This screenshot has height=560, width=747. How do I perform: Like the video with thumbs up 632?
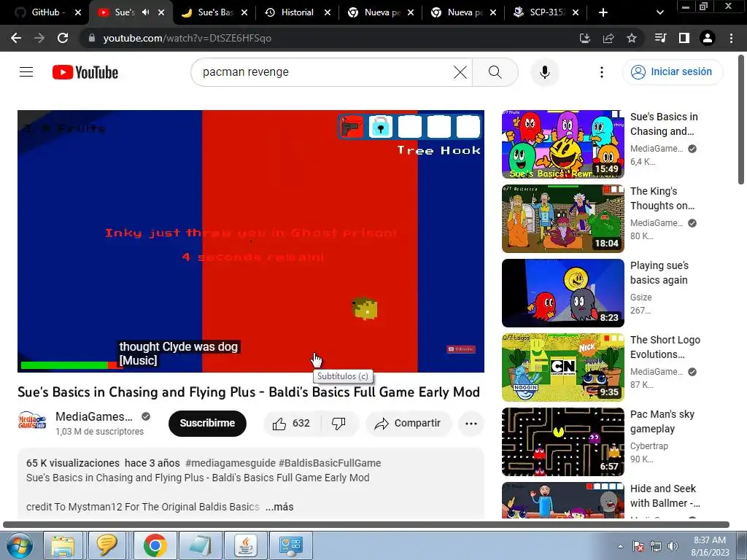[x=292, y=424]
